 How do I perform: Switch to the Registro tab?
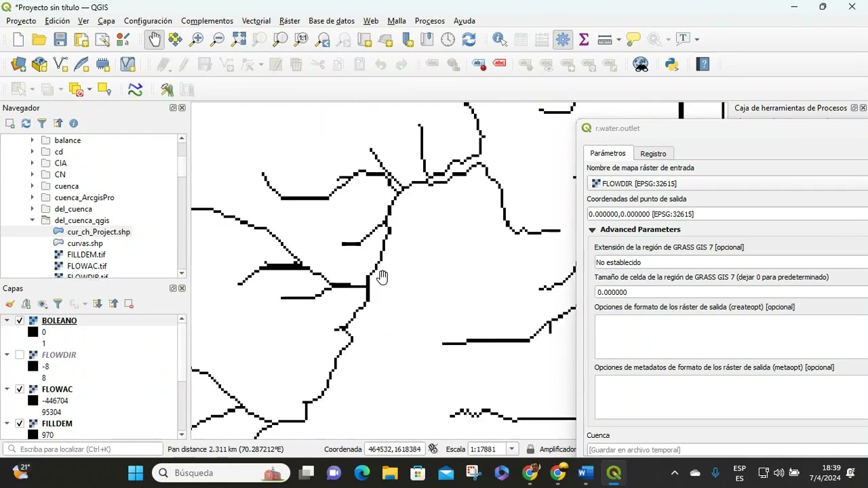coord(653,154)
